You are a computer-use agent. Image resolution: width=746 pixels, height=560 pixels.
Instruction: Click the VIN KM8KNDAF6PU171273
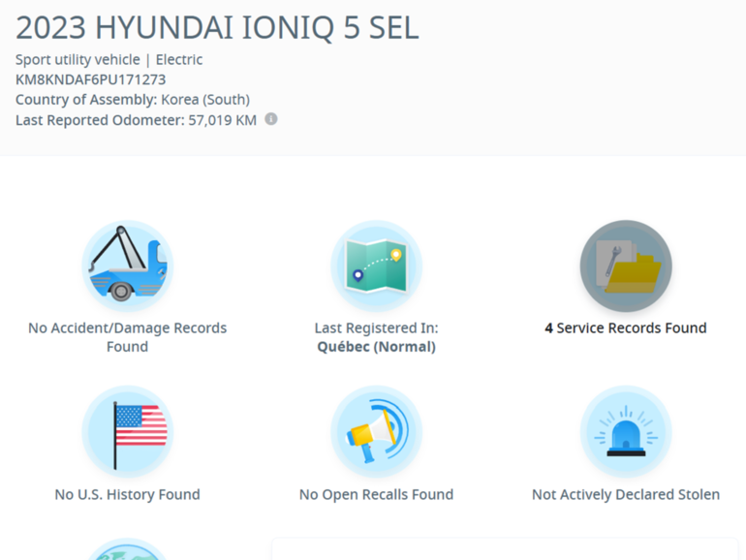[x=90, y=79]
